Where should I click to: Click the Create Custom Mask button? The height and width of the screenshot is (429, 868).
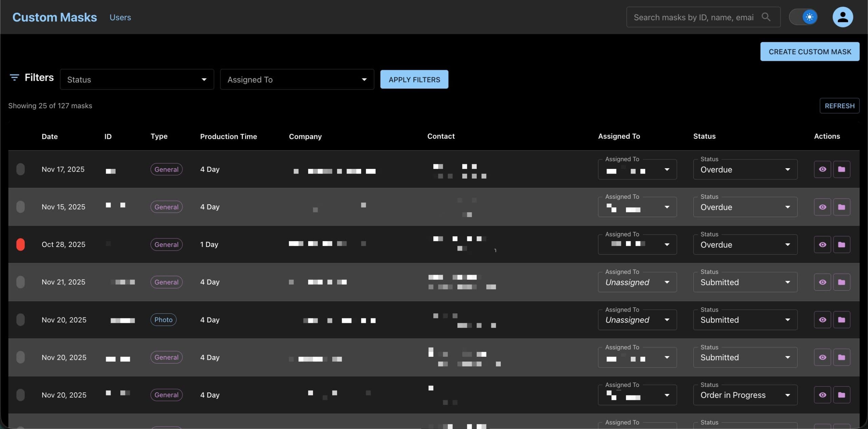click(809, 52)
